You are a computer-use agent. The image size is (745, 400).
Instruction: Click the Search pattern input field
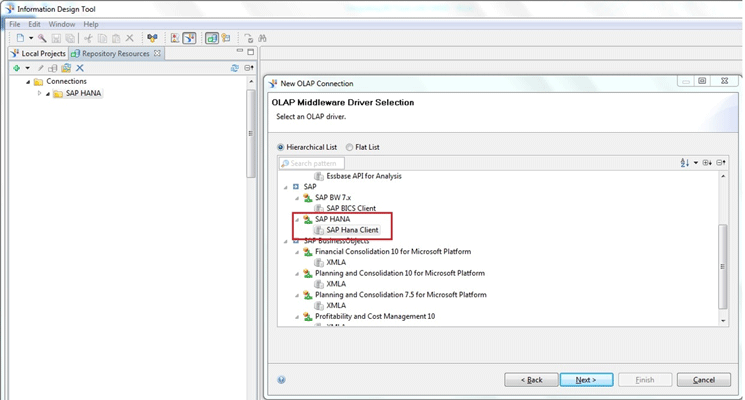pos(312,163)
